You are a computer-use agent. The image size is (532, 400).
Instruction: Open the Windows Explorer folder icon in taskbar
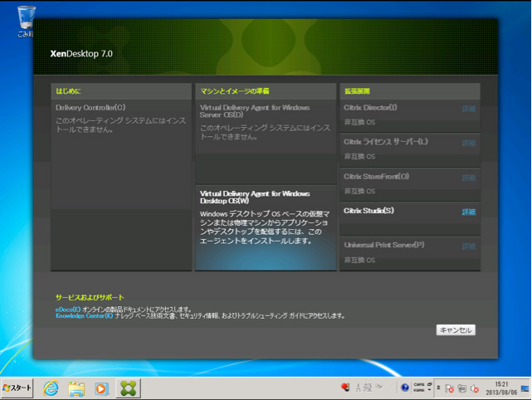tap(76, 388)
